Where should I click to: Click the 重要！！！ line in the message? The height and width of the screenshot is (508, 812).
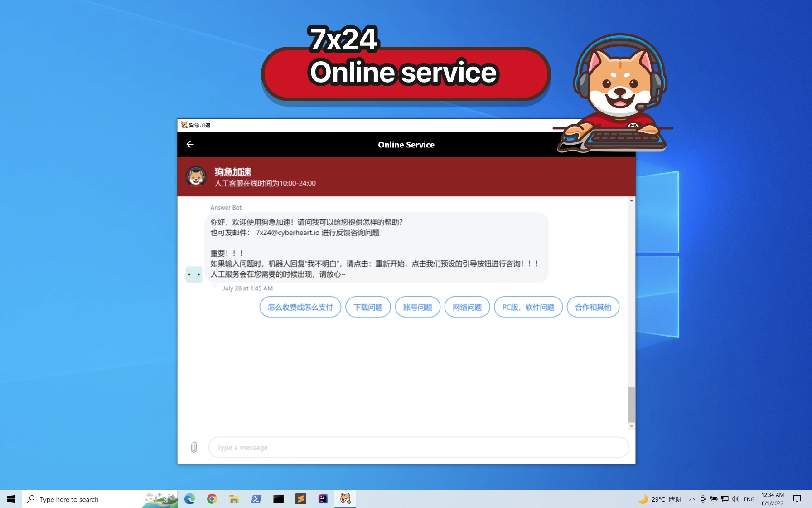coord(227,254)
